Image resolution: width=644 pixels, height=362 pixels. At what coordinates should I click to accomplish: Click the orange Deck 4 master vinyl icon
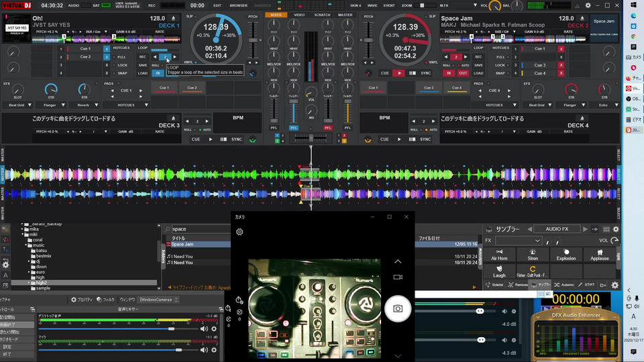tap(368, 139)
